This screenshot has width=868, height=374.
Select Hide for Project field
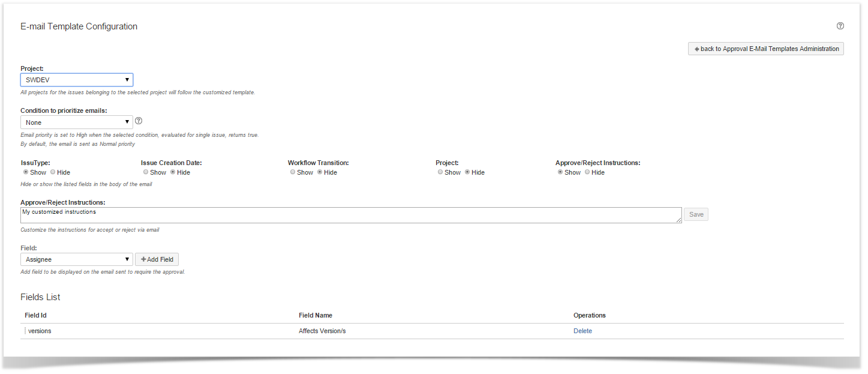[467, 172]
